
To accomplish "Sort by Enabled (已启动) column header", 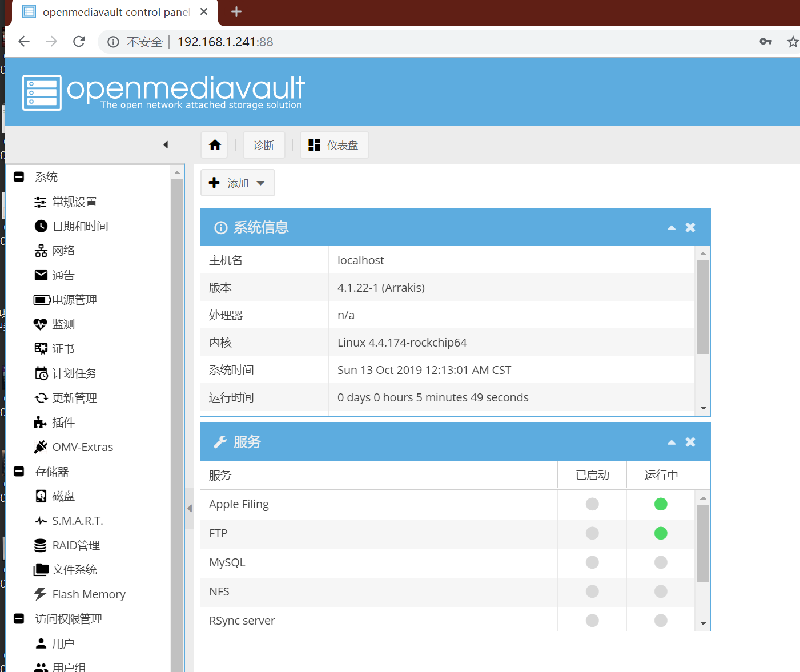I will click(x=592, y=475).
